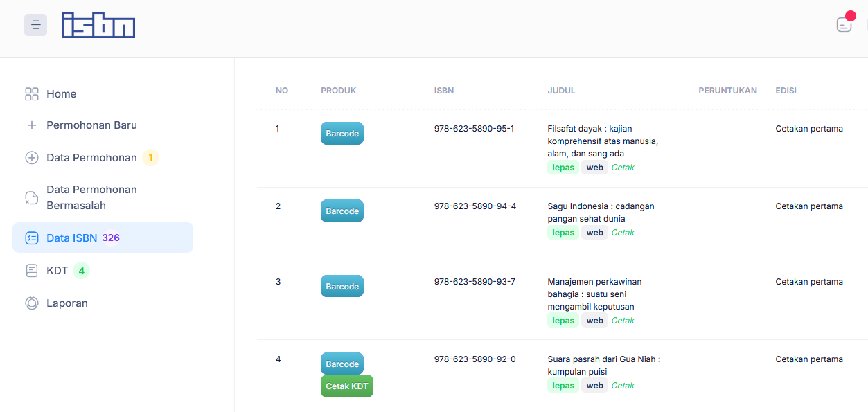The height and width of the screenshot is (412, 868).
Task: Click Cetakan pertama in row 4
Action: click(x=809, y=359)
